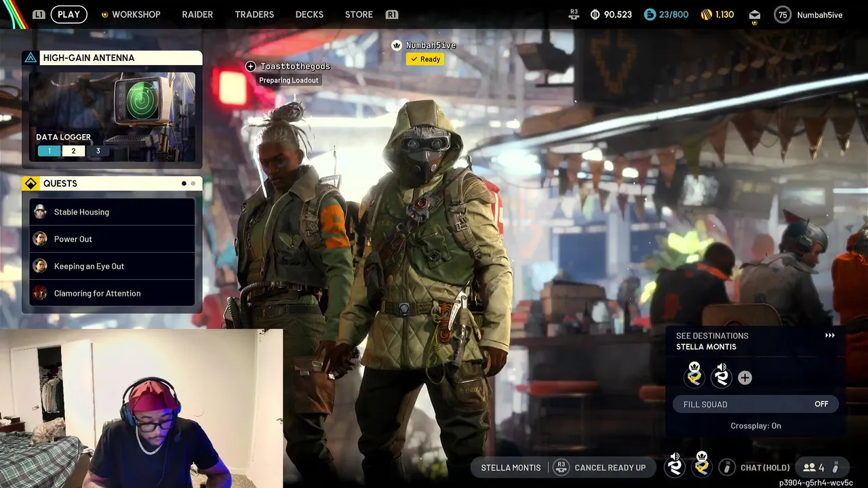Click the crowned squad leader icon in bottom bar
The image size is (868, 488).
coord(702,465)
